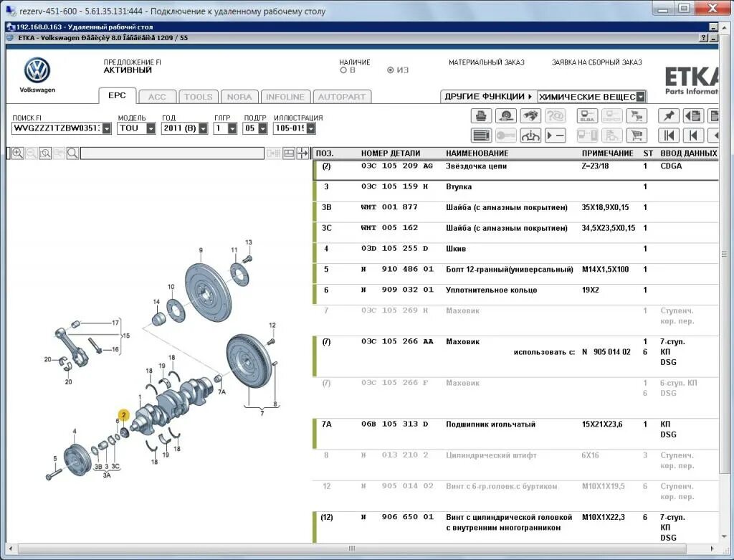Open the ELSA button
Image resolution: width=734 pixels, height=560 pixels.
[x=587, y=115]
